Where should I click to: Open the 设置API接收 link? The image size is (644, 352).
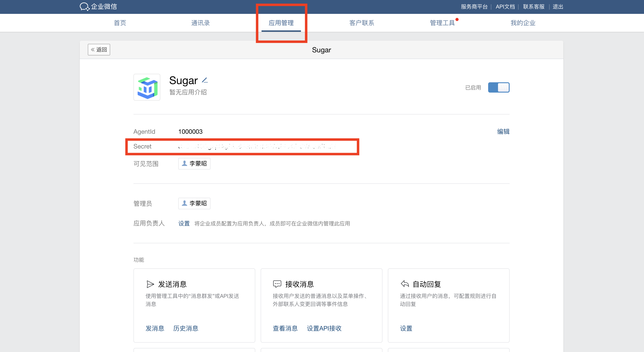(x=324, y=328)
